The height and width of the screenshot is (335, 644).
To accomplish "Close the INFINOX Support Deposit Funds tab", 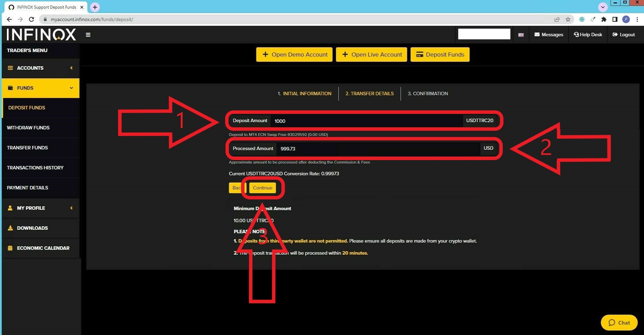I will (x=82, y=7).
